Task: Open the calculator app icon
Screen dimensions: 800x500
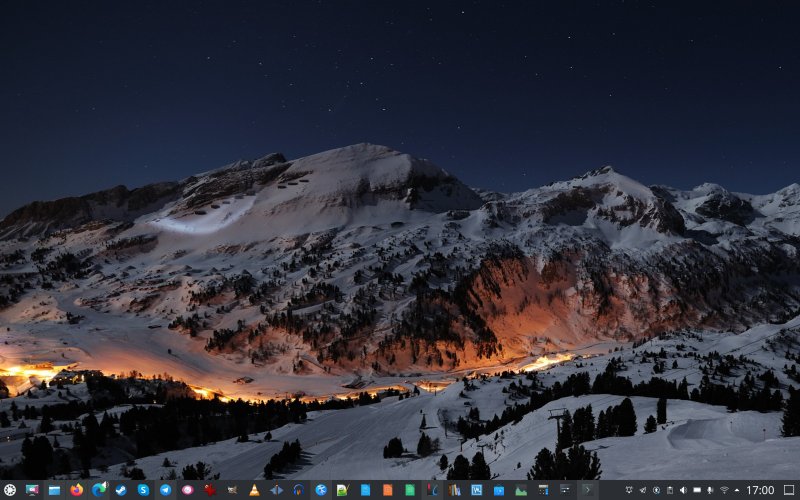Action: click(543, 490)
